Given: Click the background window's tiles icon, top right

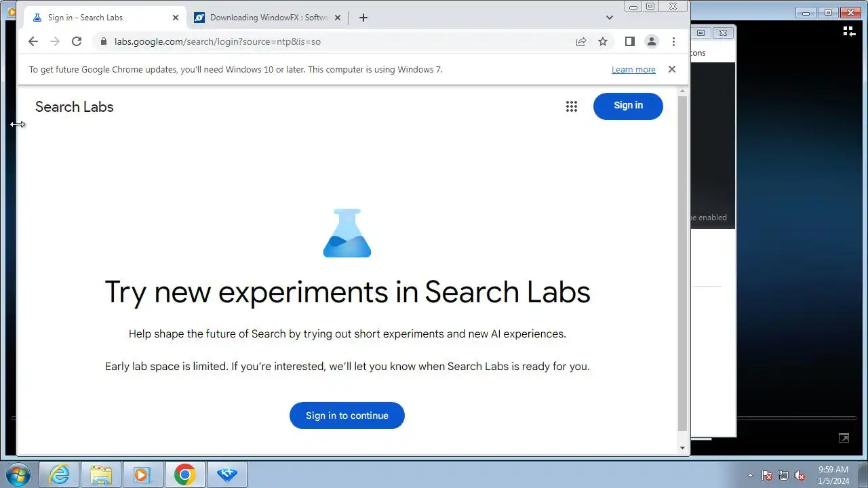Looking at the screenshot, I should tap(849, 31).
